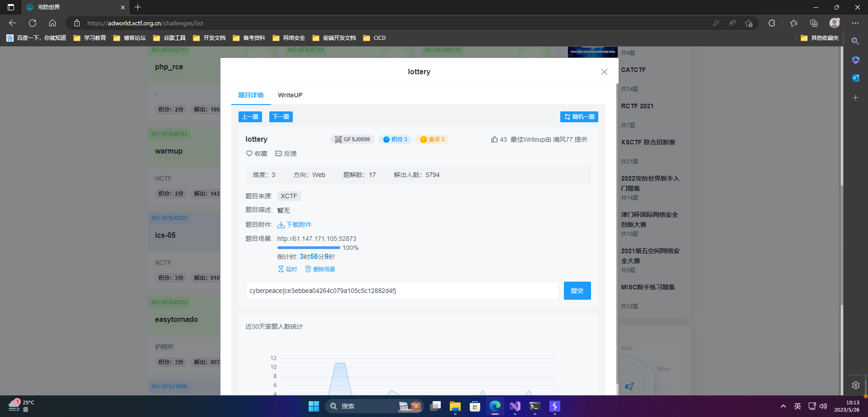Open a new browser tab
Screen dimensions: 868x417
click(138, 7)
